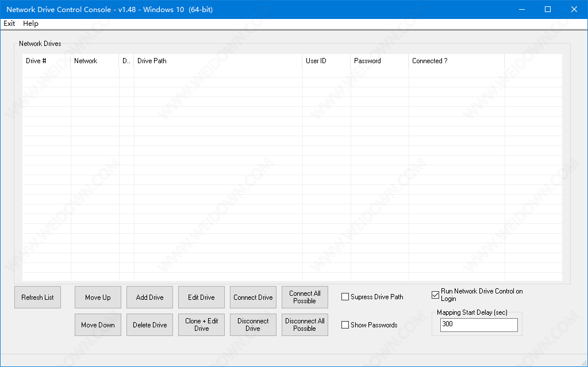Uncheck Run Network Drive Control on Login
This screenshot has height=367, width=588.
(x=435, y=295)
